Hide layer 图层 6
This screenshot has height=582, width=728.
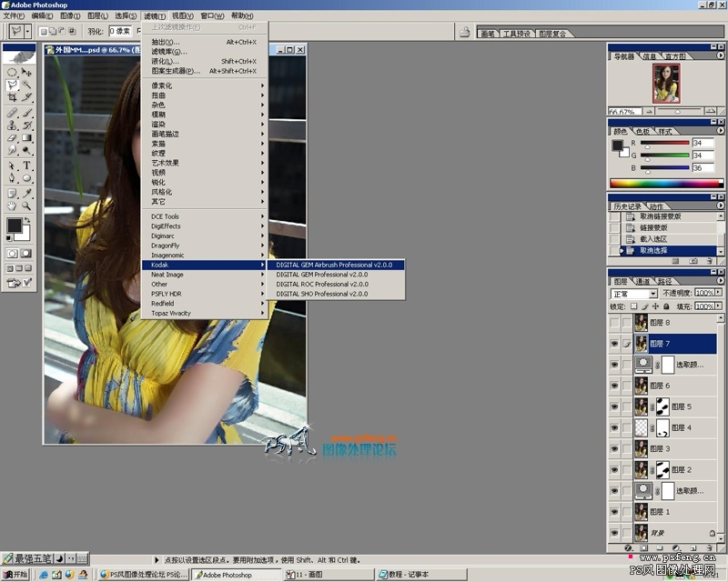click(x=614, y=386)
